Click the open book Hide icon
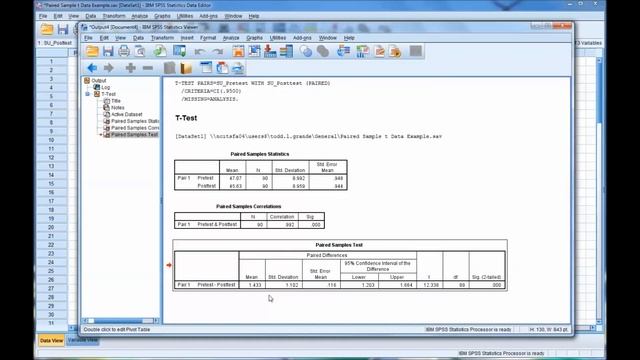 186,68
